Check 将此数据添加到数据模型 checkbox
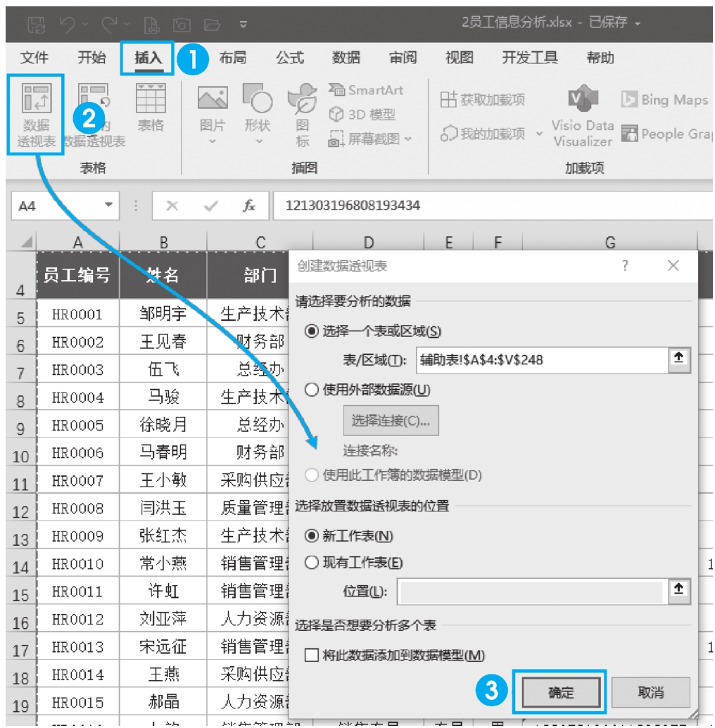The height and width of the screenshot is (728, 715). coord(311,655)
